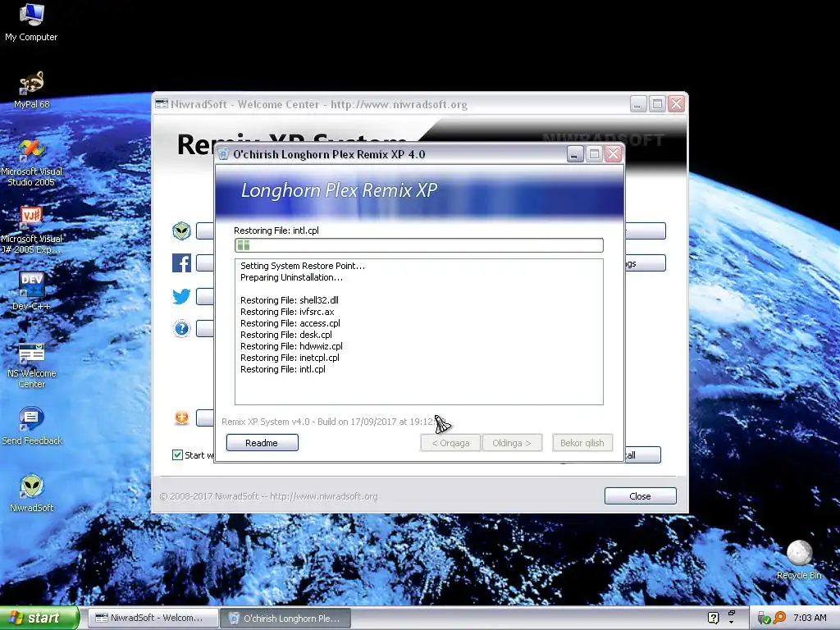Click orange plus icon in Welcome Center
This screenshot has height=630, width=840.
point(181,418)
